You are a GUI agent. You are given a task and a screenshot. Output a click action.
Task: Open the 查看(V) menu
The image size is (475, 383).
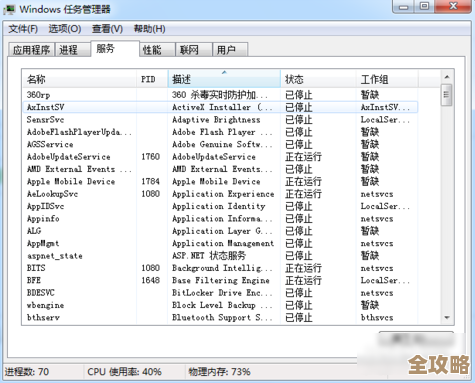point(107,29)
